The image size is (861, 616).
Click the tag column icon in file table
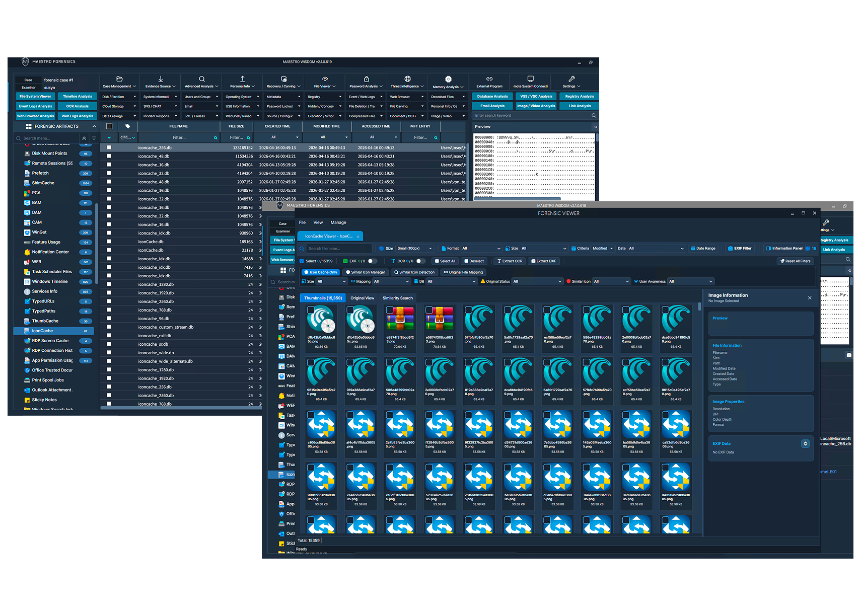pos(128,126)
